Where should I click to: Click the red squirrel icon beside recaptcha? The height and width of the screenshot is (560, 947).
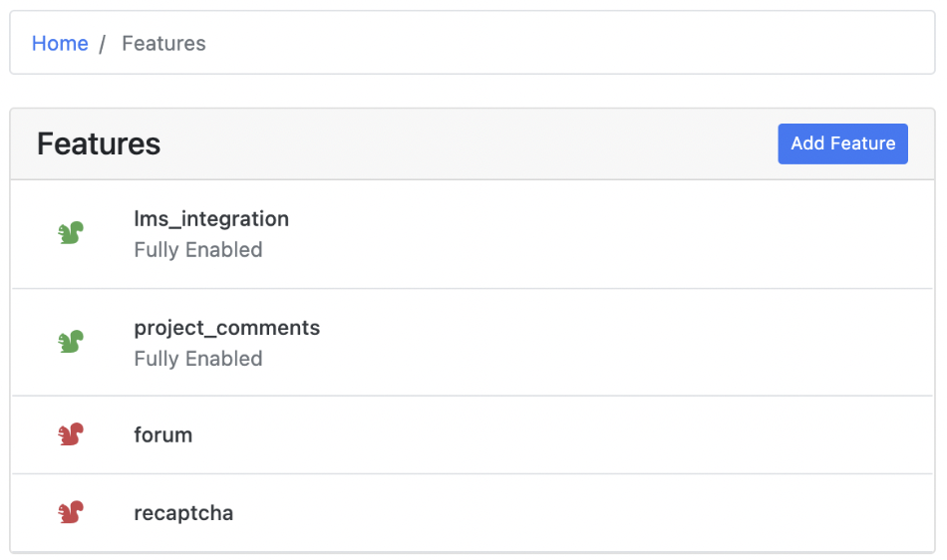click(x=70, y=513)
